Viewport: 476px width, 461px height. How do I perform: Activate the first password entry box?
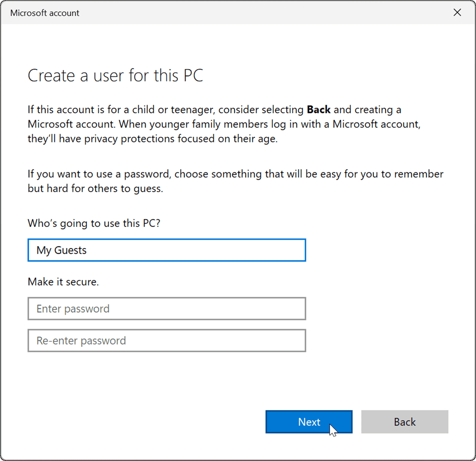point(167,308)
